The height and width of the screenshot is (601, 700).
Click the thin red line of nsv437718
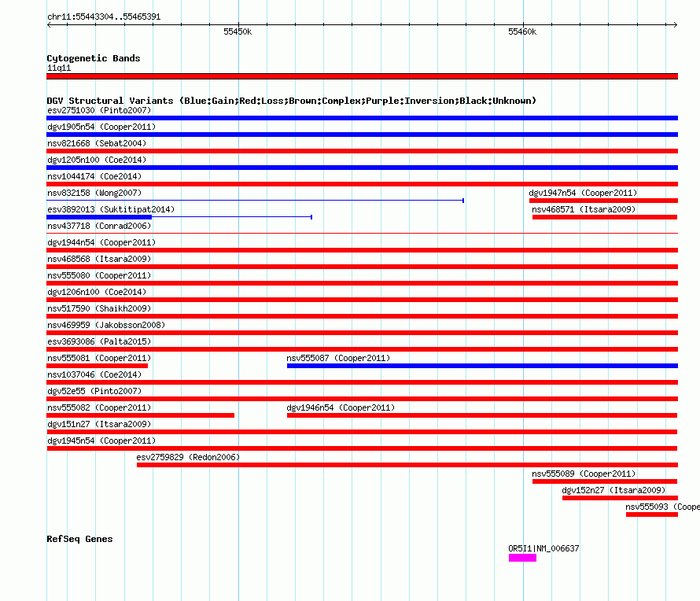point(362,233)
